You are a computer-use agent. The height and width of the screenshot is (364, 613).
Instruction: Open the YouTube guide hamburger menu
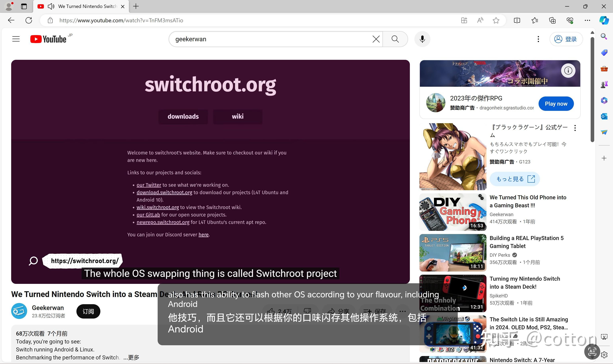click(x=16, y=39)
